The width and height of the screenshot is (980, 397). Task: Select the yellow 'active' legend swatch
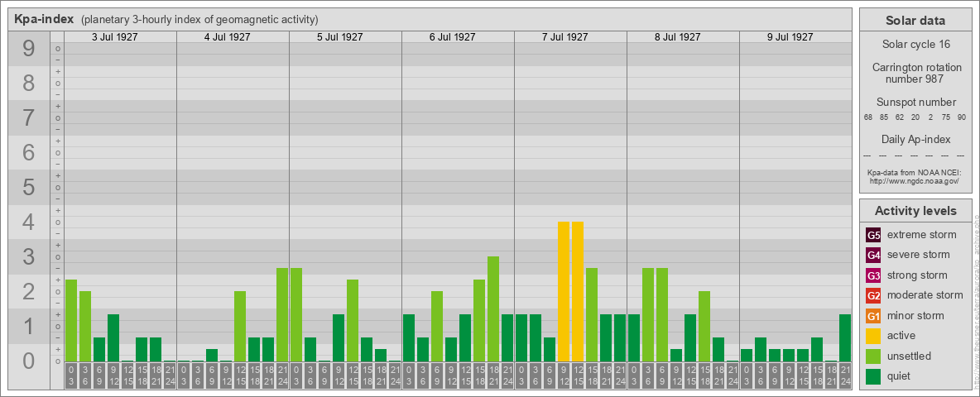[873, 336]
